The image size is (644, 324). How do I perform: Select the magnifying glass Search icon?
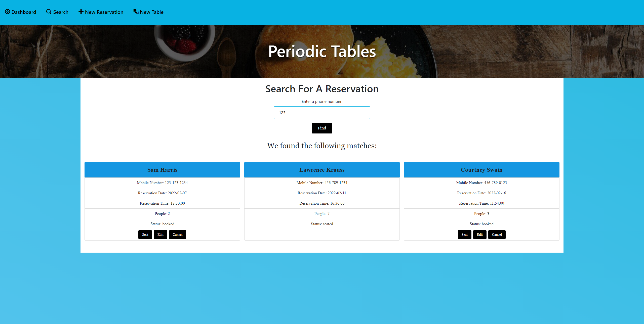coord(48,12)
